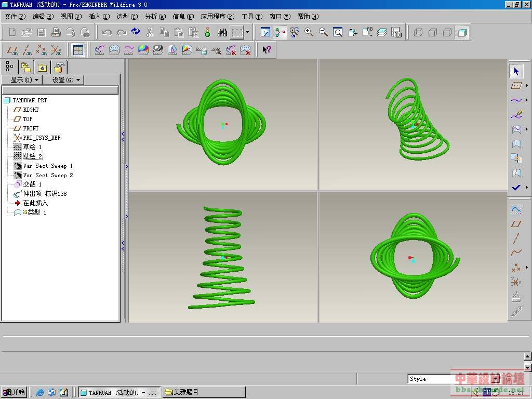The image size is (532, 399).
Task: Click the Windows 开始 start button
Action: pyautogui.click(x=14, y=392)
